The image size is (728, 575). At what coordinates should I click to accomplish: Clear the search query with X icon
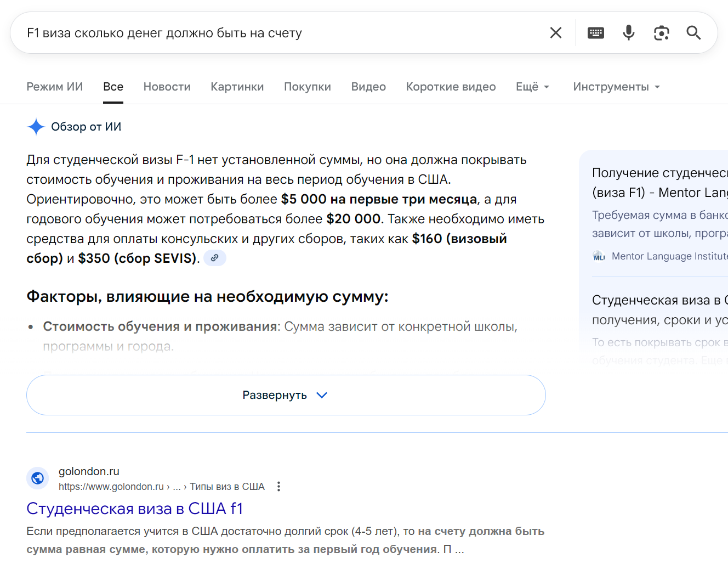(x=556, y=33)
